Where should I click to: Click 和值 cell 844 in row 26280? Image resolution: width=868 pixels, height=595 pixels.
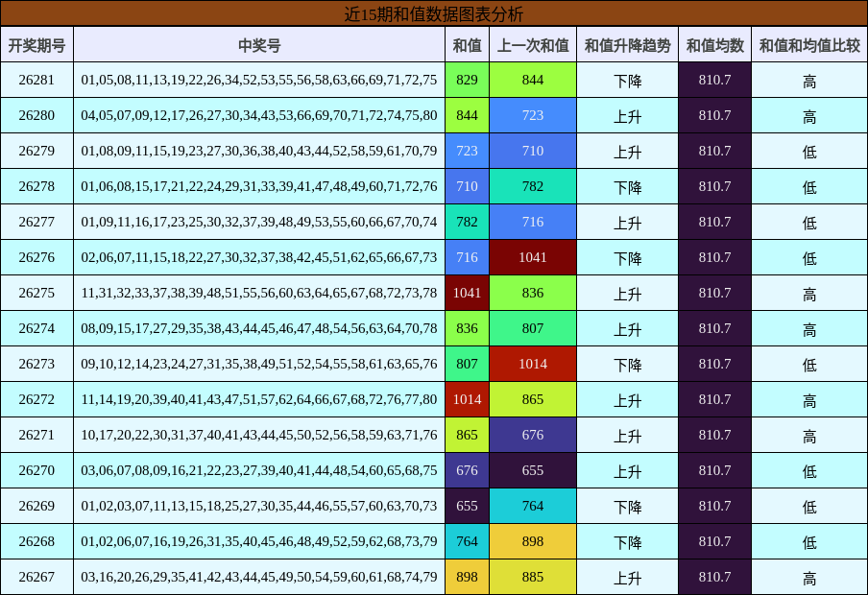468,115
